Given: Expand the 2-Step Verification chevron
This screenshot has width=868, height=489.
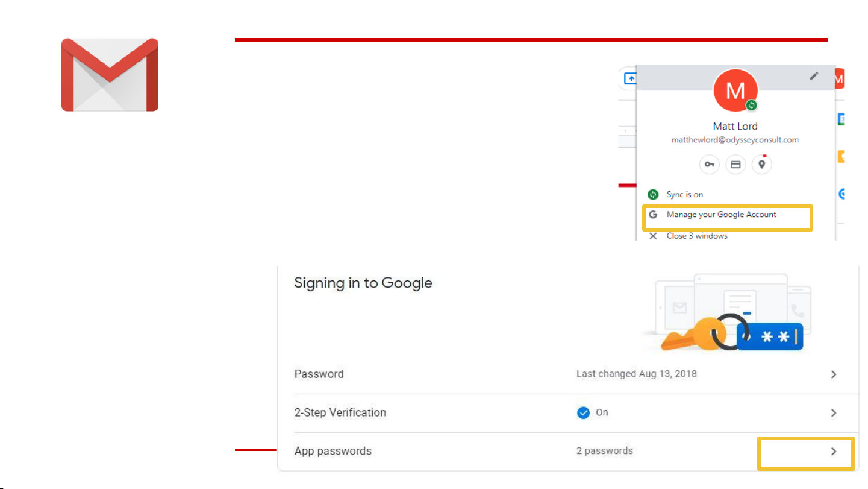Looking at the screenshot, I should pos(834,413).
